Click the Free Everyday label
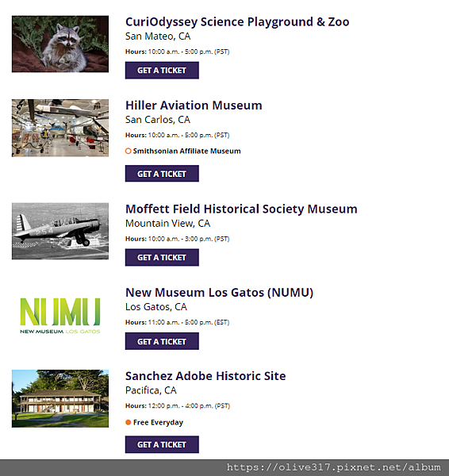449x476 pixels. click(158, 422)
